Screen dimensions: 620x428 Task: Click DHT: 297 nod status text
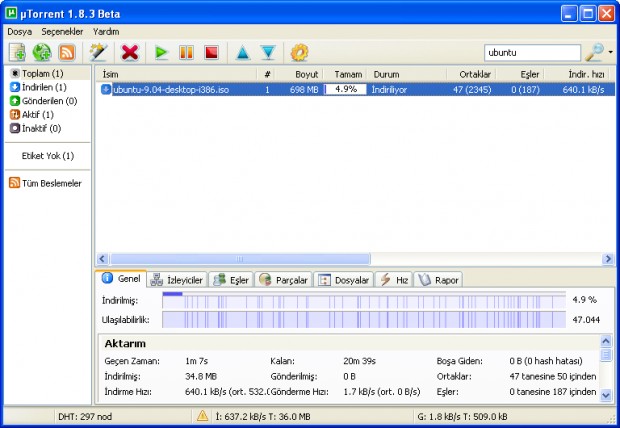click(x=85, y=417)
